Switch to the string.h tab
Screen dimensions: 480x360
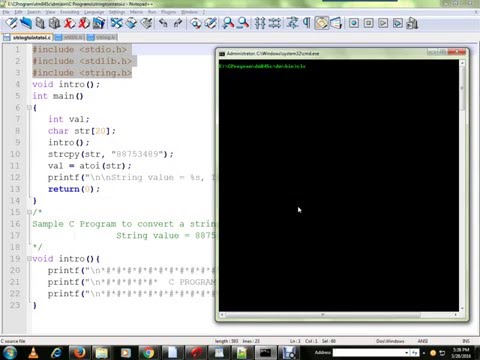coord(102,37)
